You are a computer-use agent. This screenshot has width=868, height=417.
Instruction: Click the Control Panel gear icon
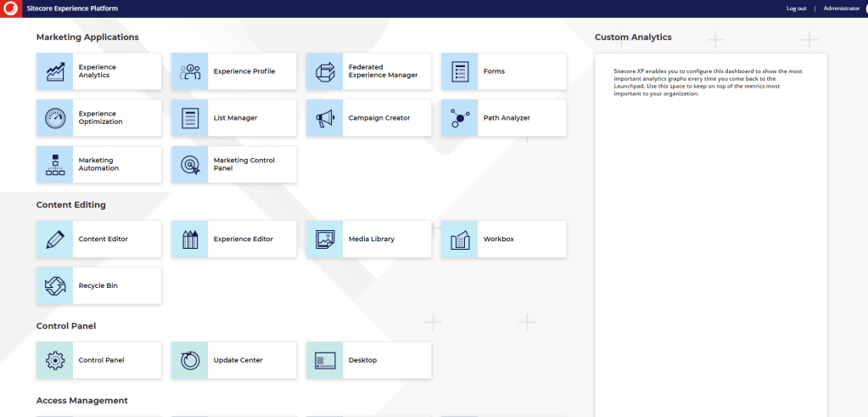pos(55,360)
